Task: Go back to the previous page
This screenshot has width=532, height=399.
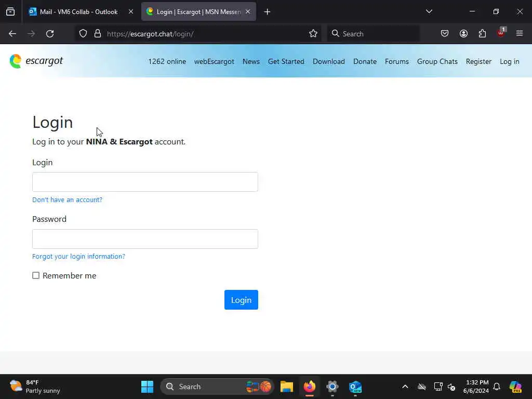Action: click(x=12, y=34)
